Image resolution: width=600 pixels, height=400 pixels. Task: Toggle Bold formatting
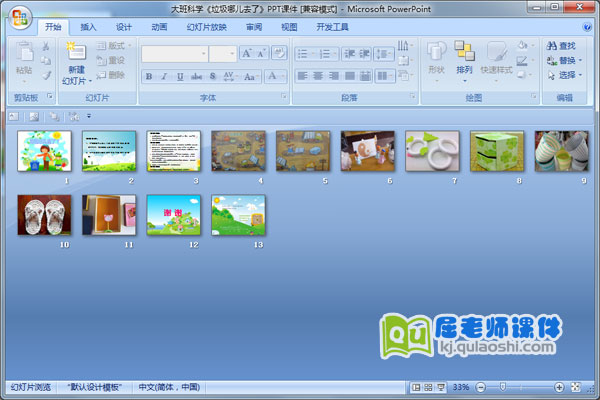coord(149,76)
